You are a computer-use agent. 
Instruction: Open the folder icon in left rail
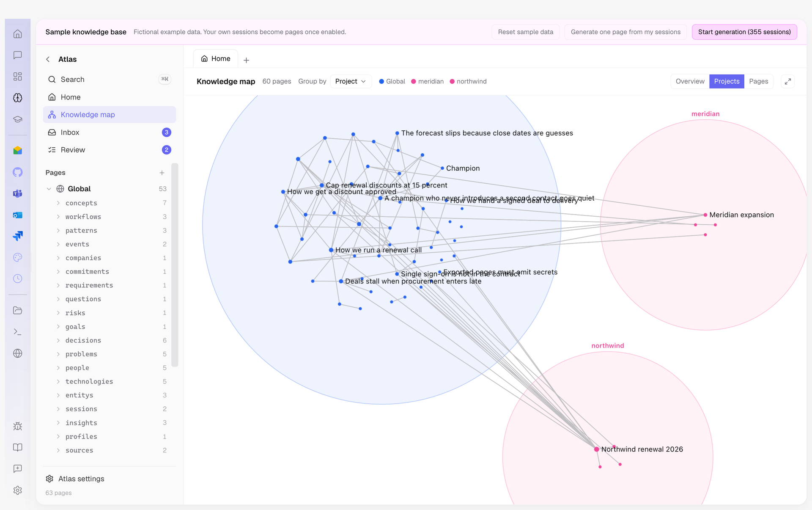pos(17,311)
